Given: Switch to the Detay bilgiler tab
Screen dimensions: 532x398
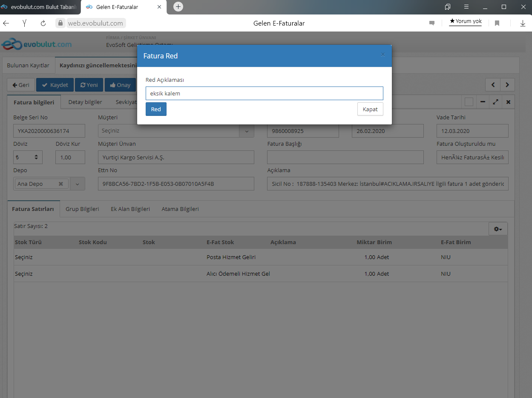Looking at the screenshot, I should (85, 102).
